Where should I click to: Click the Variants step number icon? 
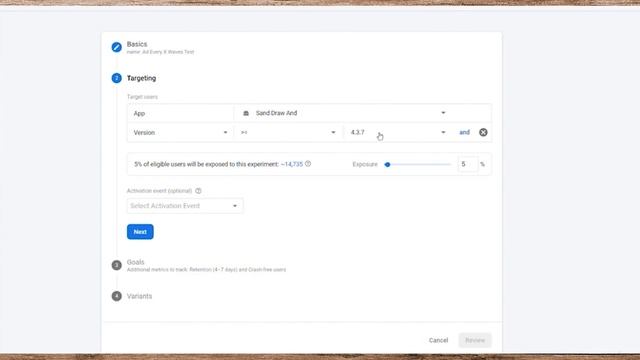[x=116, y=296]
